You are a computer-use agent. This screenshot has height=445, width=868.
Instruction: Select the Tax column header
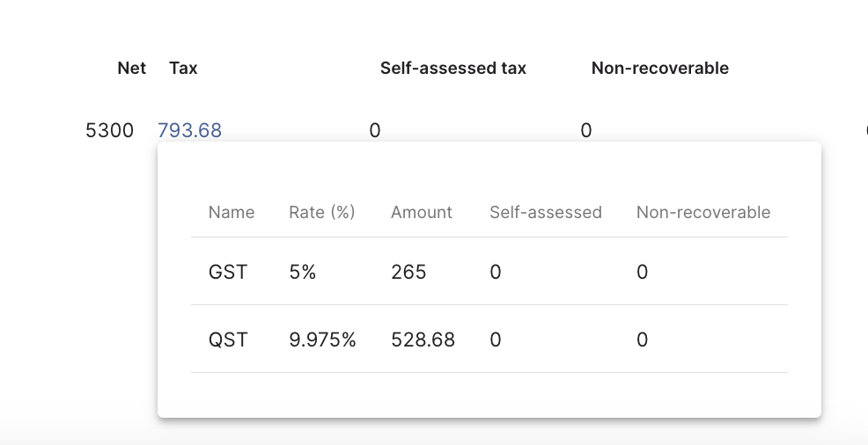[x=183, y=68]
